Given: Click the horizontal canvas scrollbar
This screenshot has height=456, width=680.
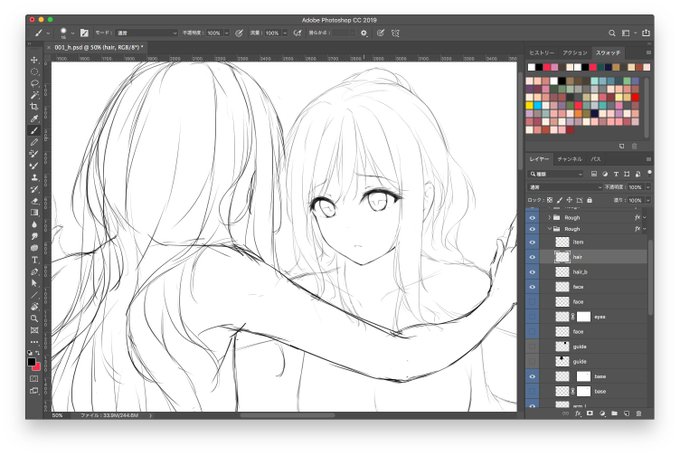Looking at the screenshot, I should pyautogui.click(x=287, y=416).
